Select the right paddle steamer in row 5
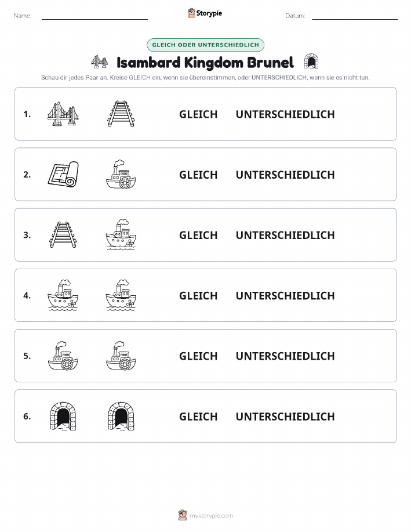The width and height of the screenshot is (411, 532). [121, 356]
